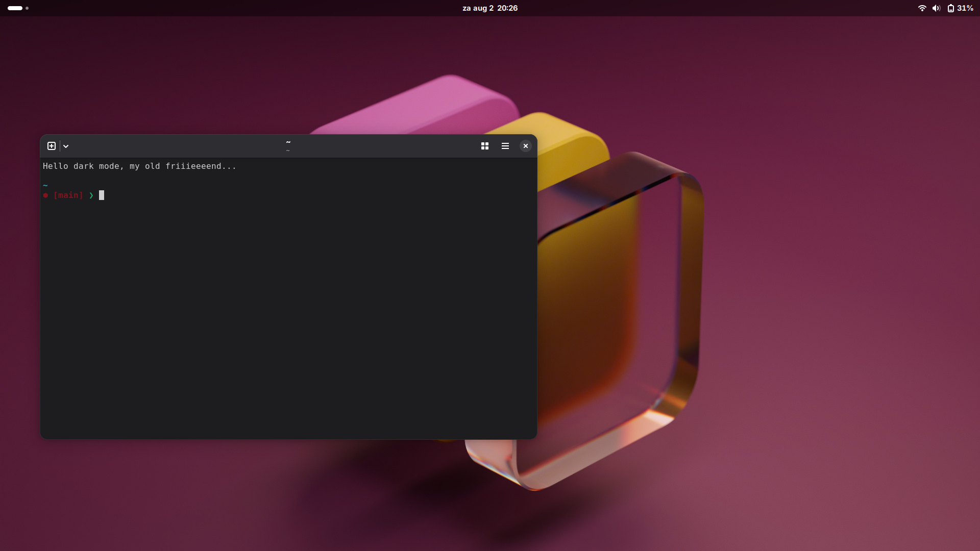
Task: Click the Wi-Fi status icon
Action: [922, 8]
